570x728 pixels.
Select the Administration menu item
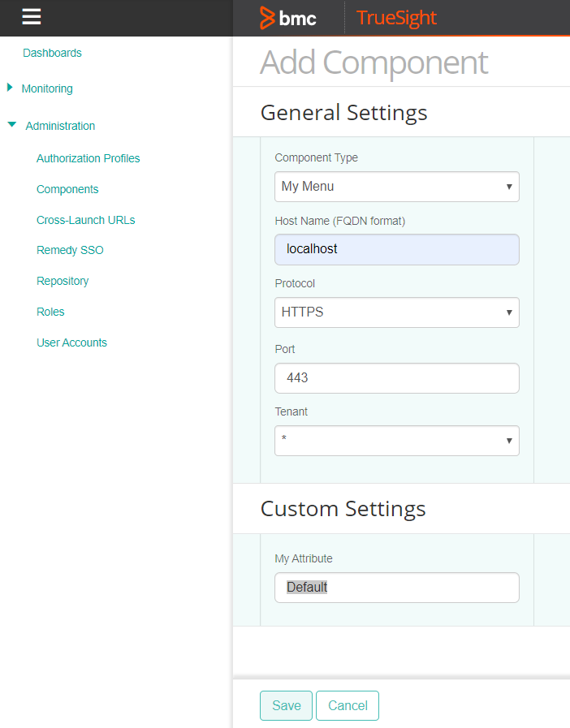pos(60,126)
